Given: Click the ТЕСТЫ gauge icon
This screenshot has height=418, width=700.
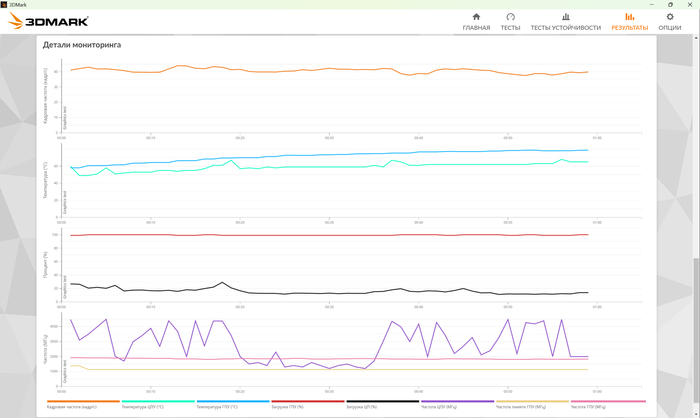Looking at the screenshot, I should coord(510,17).
